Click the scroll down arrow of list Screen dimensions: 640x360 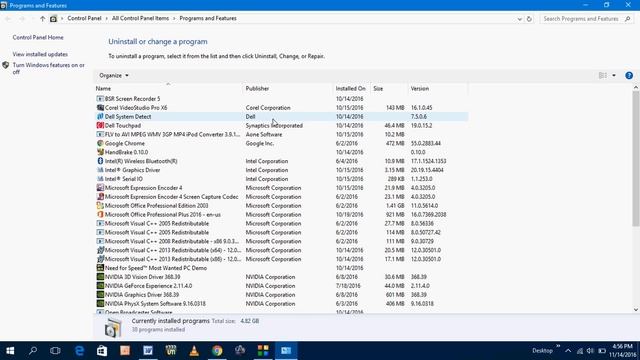pyautogui.click(x=636, y=310)
